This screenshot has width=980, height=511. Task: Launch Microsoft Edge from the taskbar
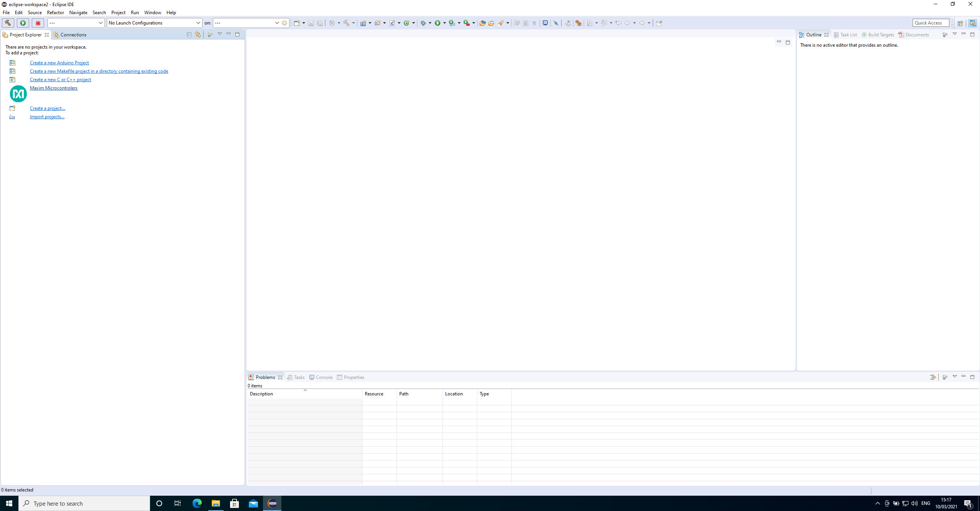(x=197, y=503)
